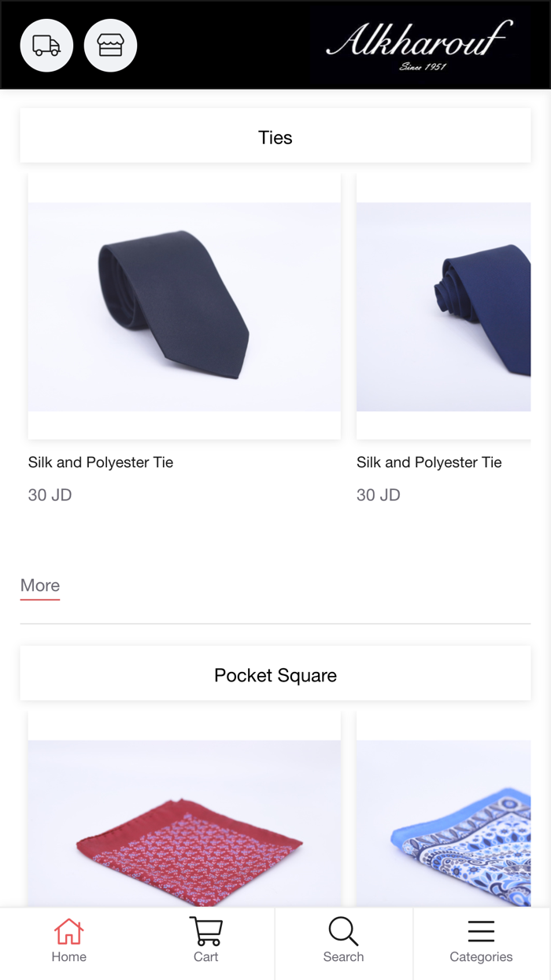Tap the More link under Ties
Image resolution: width=551 pixels, height=980 pixels.
coord(40,585)
